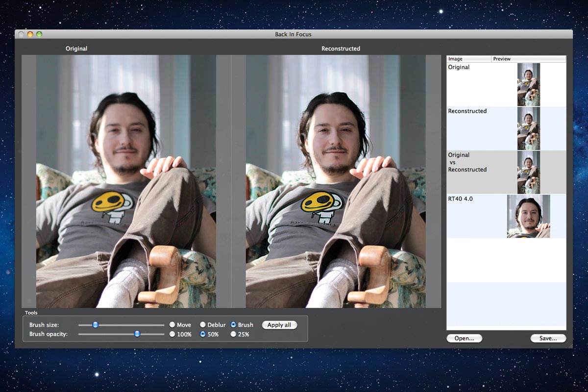Click the green zoom window button
Viewport: 588px width, 392px height.
pos(39,34)
